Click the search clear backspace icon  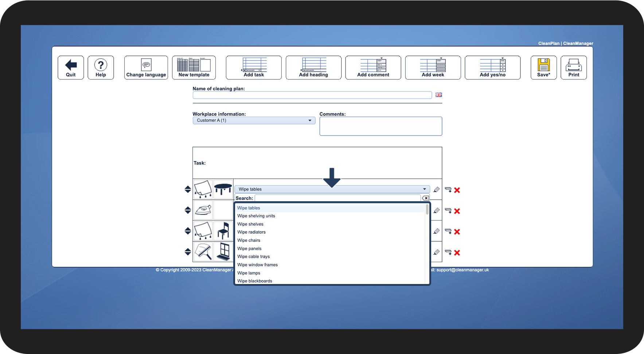point(426,198)
